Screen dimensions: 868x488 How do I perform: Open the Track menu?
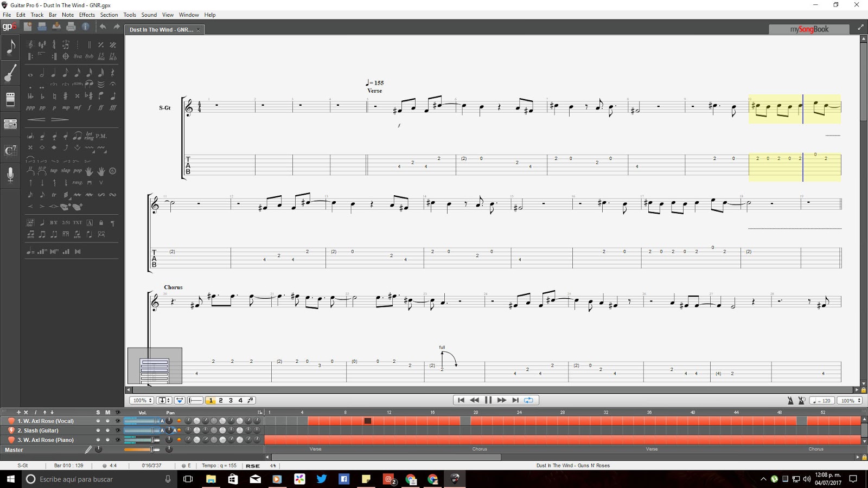pos(37,15)
